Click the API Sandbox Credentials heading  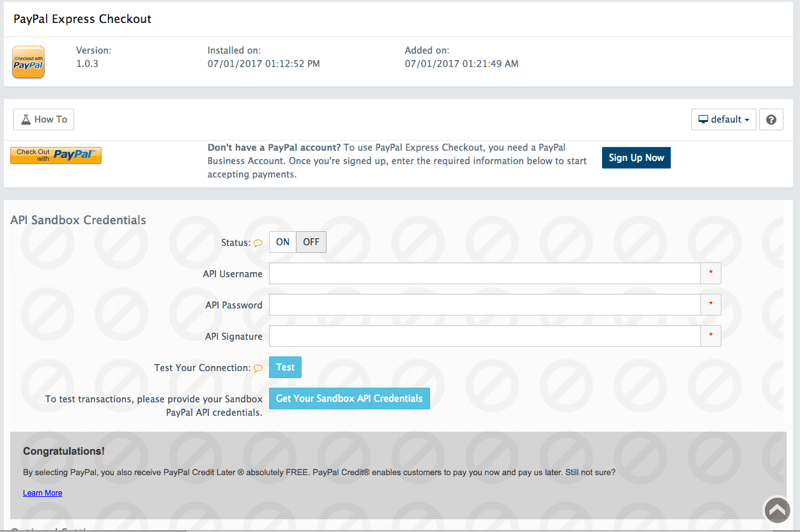coord(78,220)
